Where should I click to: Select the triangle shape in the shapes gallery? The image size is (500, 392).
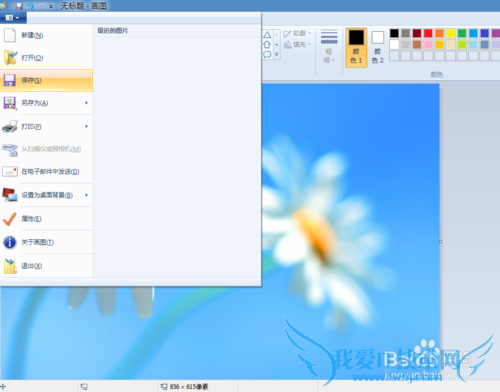pos(267,35)
